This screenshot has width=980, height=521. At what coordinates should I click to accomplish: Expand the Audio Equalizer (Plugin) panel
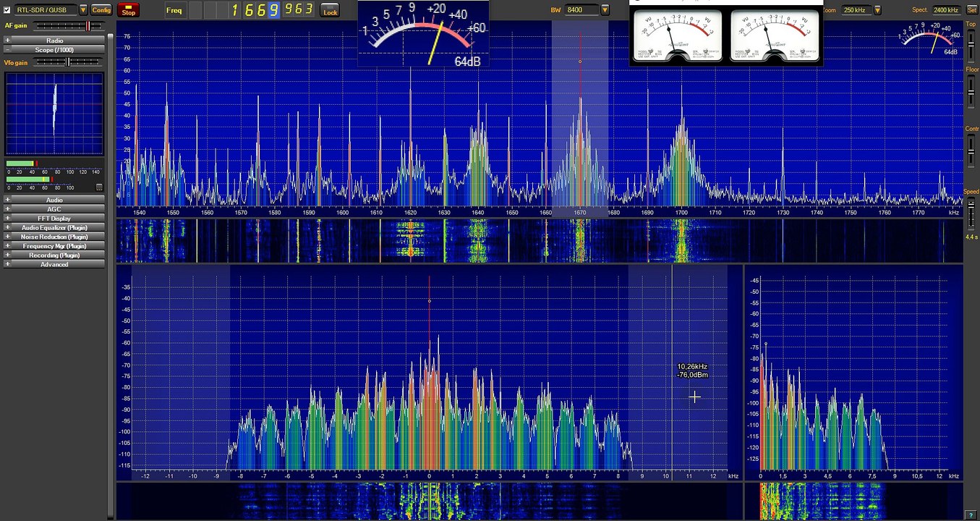click(54, 228)
